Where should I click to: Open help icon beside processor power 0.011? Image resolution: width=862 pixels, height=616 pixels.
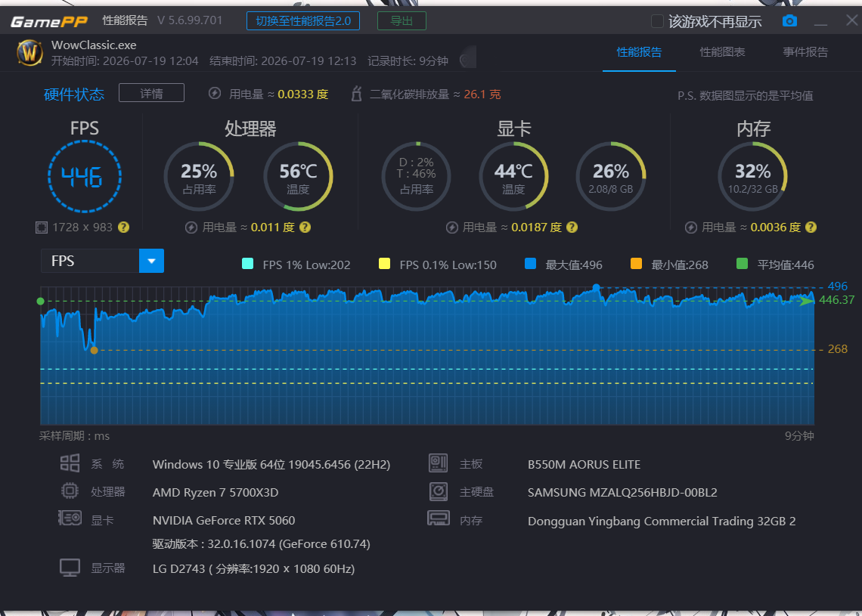pos(305,227)
